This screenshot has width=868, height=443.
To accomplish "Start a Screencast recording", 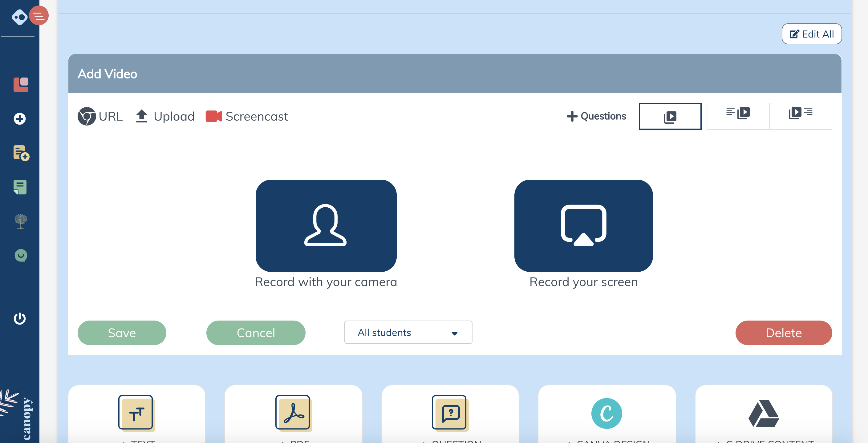I will 247,116.
